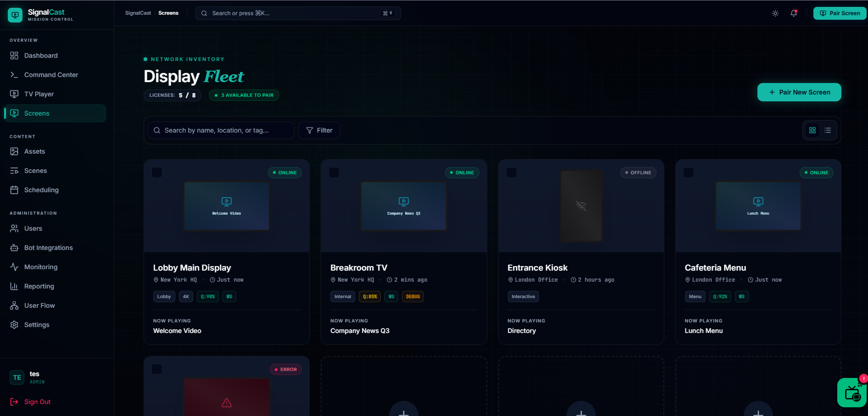Click the OFFLINE status badge
Viewport: 868px width, 416px height.
pos(638,172)
